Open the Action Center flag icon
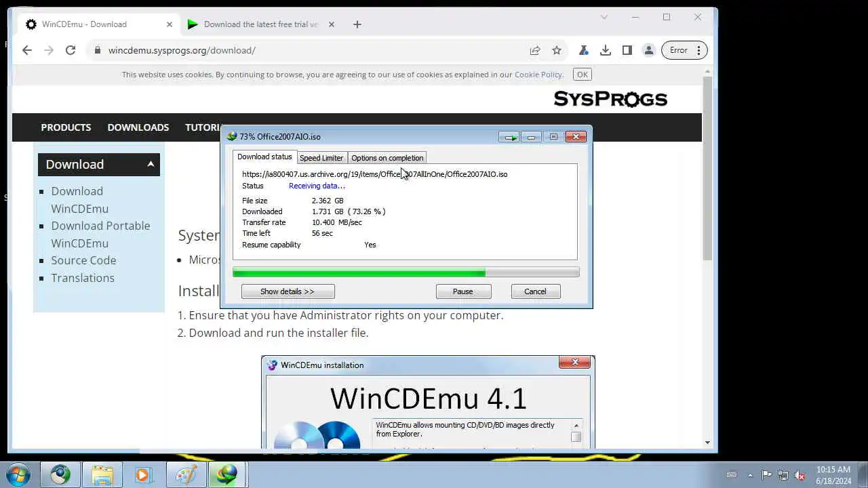 coord(767,475)
